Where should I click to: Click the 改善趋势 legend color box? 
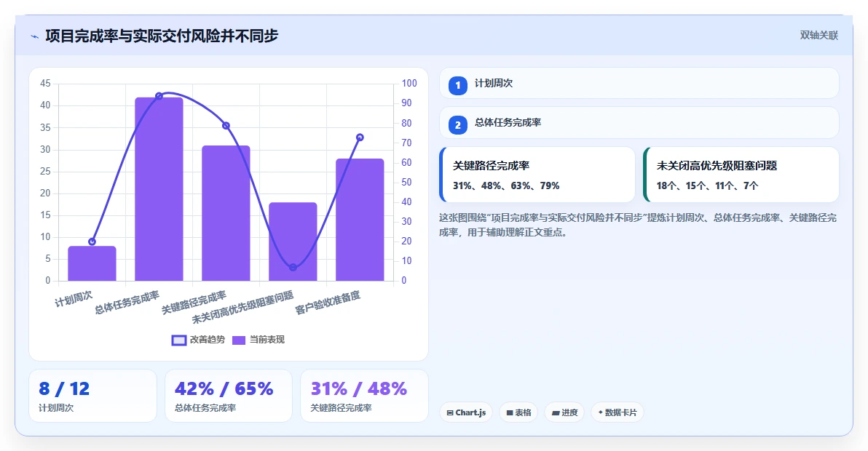point(179,340)
